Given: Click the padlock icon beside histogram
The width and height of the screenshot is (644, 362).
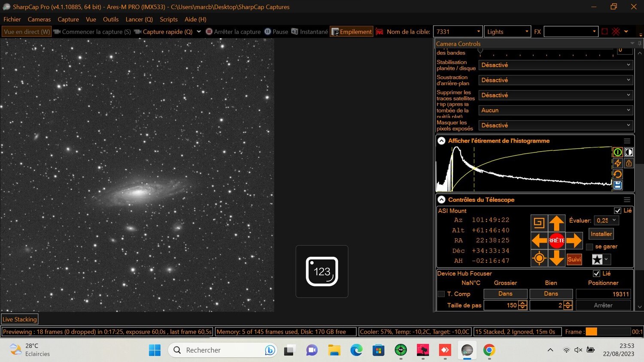Looking at the screenshot, I should click(629, 163).
